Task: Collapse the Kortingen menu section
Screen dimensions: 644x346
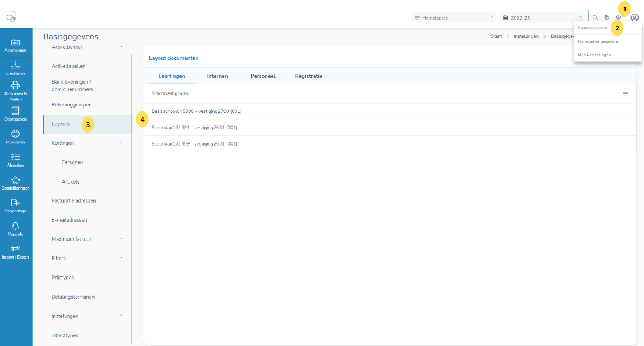Action: [121, 143]
